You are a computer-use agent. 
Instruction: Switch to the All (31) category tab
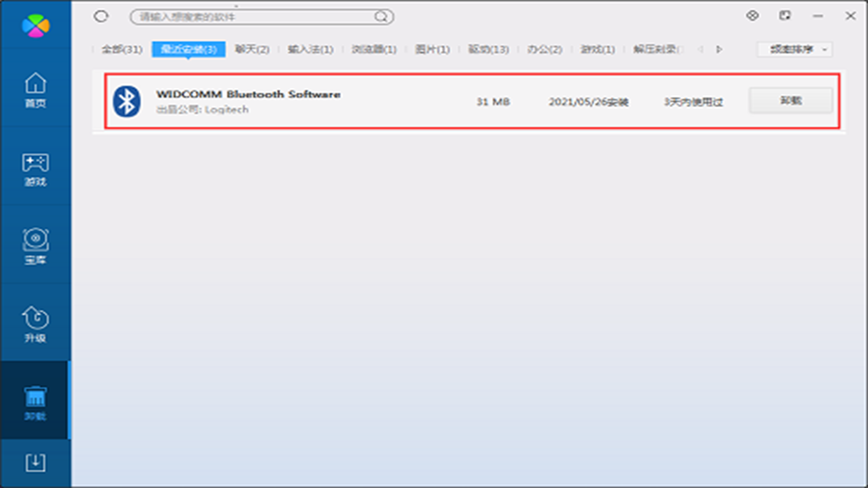click(122, 49)
